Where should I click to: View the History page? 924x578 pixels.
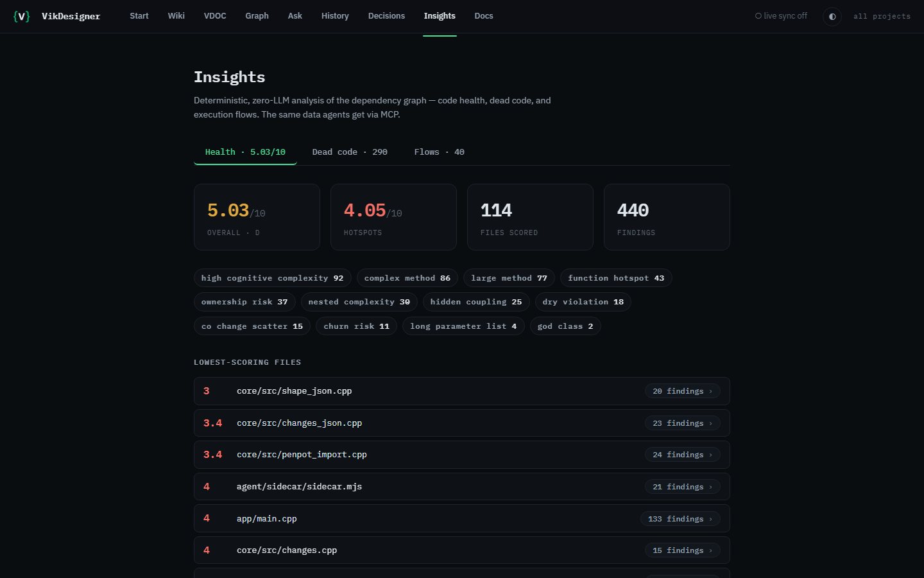(x=335, y=16)
